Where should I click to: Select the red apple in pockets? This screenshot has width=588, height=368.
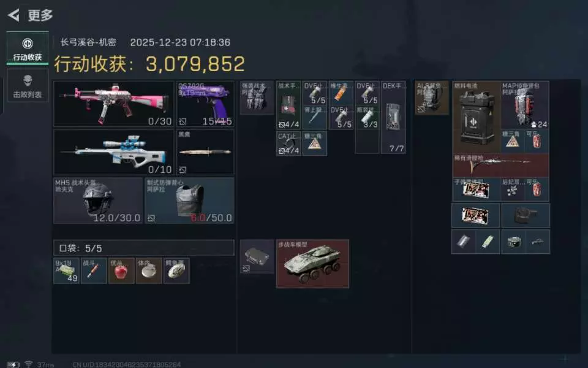pos(121,270)
